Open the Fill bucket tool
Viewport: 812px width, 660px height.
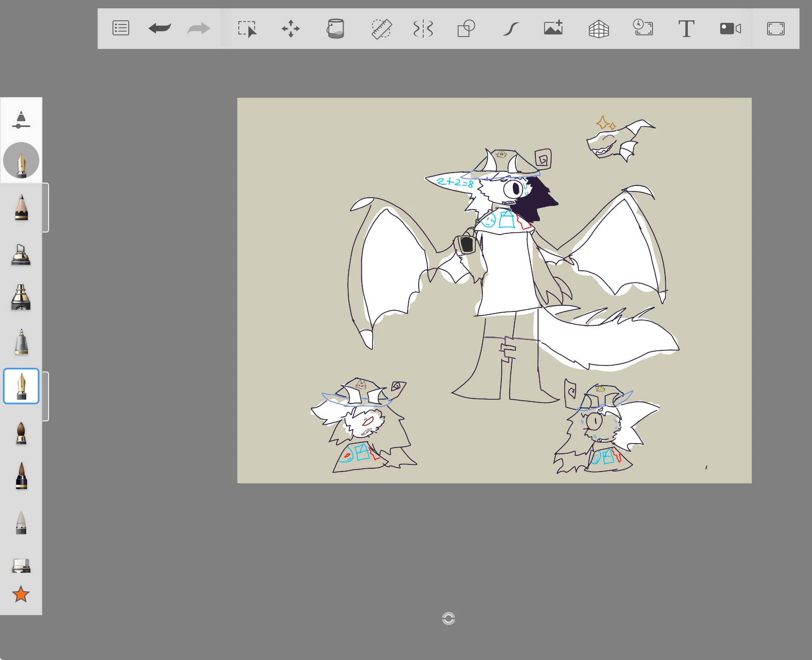(336, 28)
